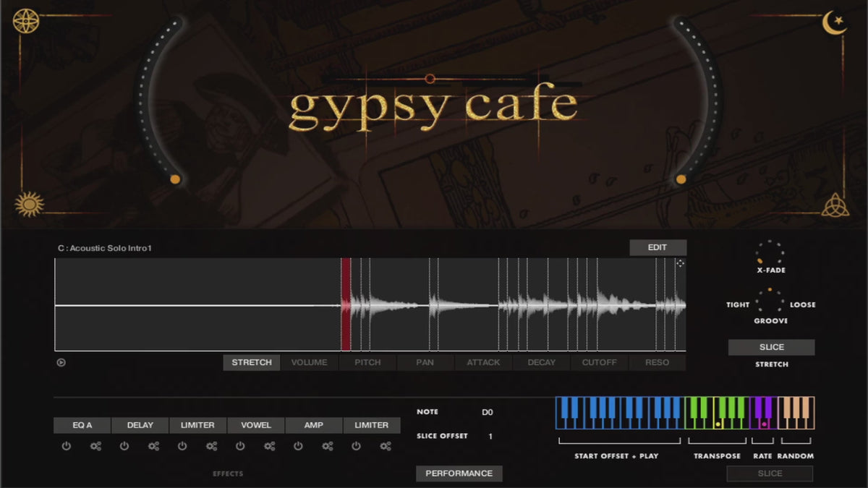Image resolution: width=868 pixels, height=488 pixels.
Task: Toggle the EQ A power button
Action: tap(67, 446)
